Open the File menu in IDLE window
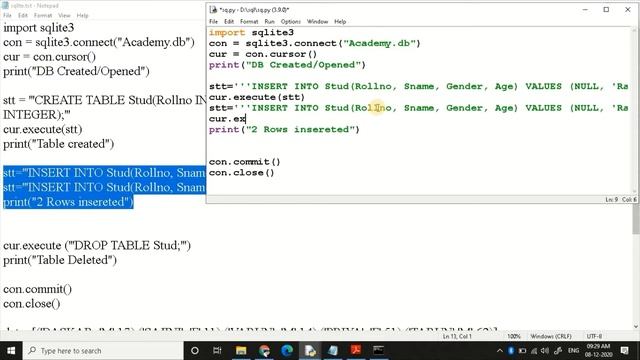This screenshot has height=360, width=640. coord(213,22)
